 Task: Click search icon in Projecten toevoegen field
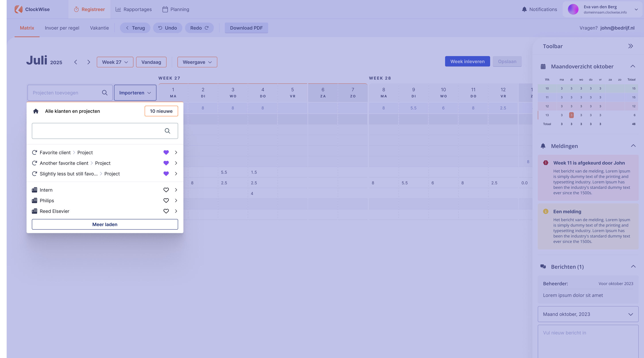[x=105, y=93]
